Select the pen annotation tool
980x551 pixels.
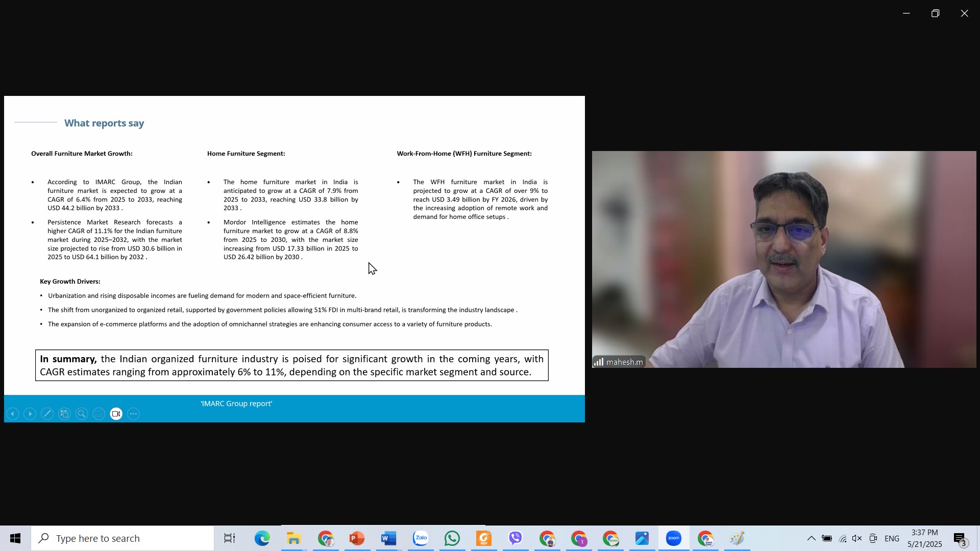click(x=47, y=414)
